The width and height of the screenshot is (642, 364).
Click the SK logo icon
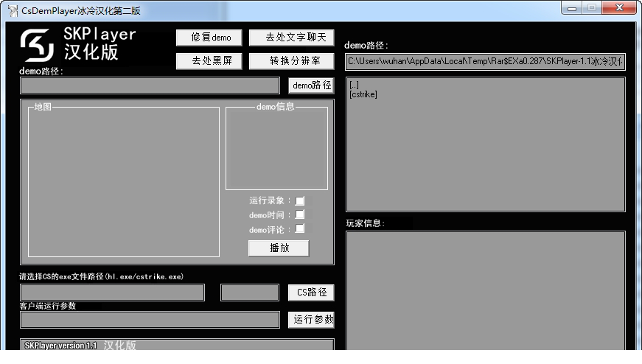click(37, 45)
